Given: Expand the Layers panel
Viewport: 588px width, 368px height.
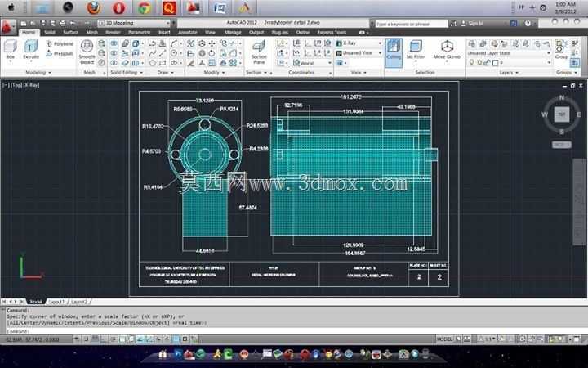Looking at the screenshot, I should [509, 72].
